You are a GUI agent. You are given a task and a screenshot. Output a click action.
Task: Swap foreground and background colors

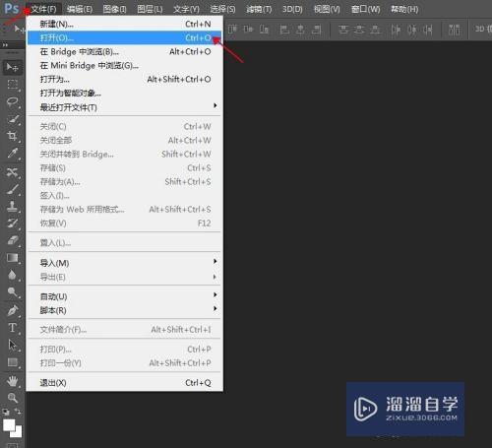pyautogui.click(x=18, y=412)
